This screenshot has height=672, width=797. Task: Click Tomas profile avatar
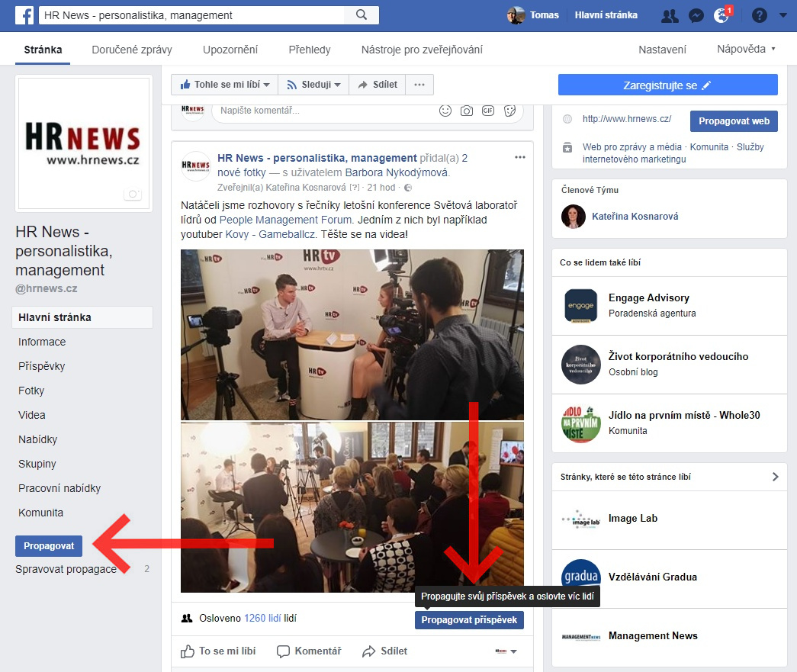click(x=516, y=15)
